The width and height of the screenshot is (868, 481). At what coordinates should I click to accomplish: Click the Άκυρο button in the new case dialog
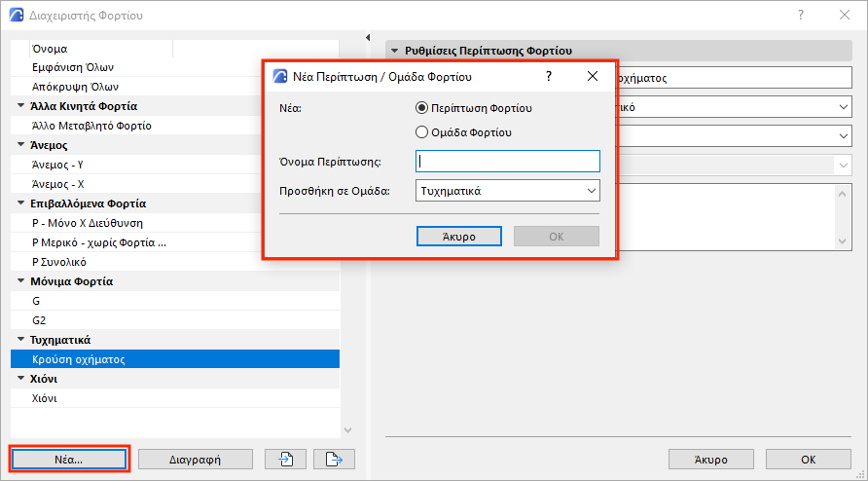458,237
